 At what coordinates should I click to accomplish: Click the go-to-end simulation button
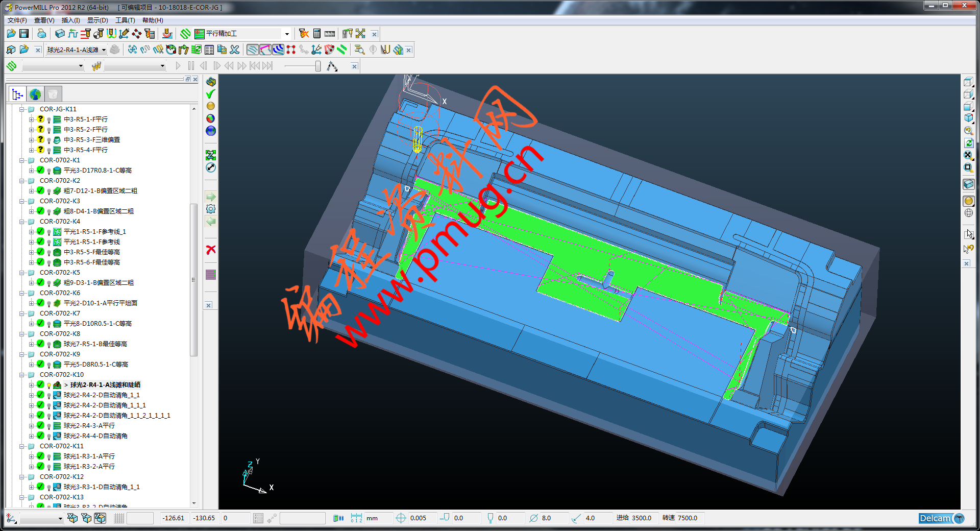pyautogui.click(x=268, y=66)
